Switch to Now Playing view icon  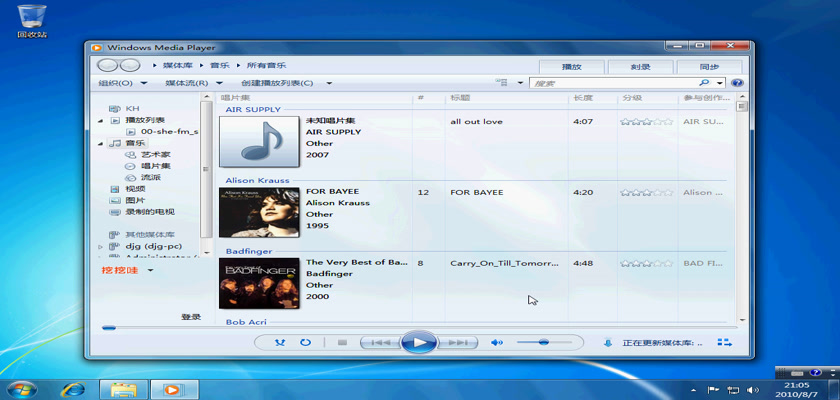(x=724, y=343)
